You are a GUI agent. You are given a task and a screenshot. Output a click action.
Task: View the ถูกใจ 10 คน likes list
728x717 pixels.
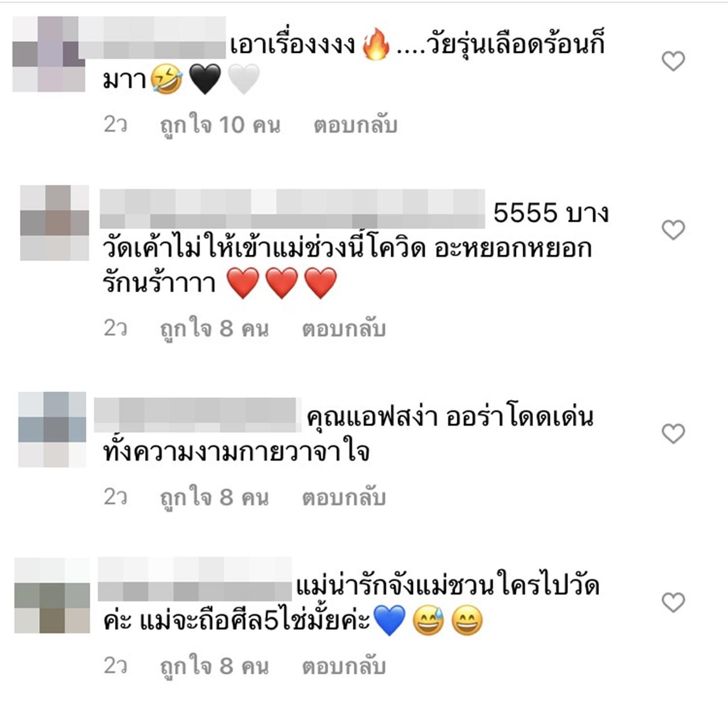(220, 125)
